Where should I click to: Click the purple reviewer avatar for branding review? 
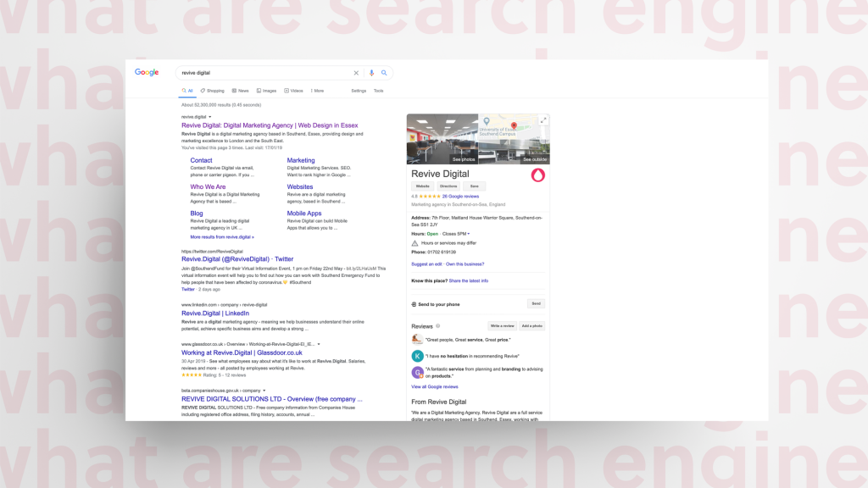pyautogui.click(x=417, y=373)
